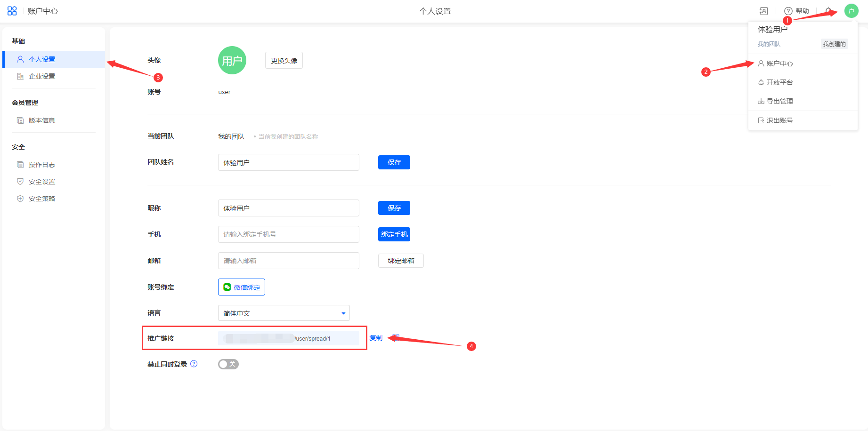This screenshot has height=431, width=868.
Task: Click the help icon beside 禁止同时登录
Action: point(194,364)
